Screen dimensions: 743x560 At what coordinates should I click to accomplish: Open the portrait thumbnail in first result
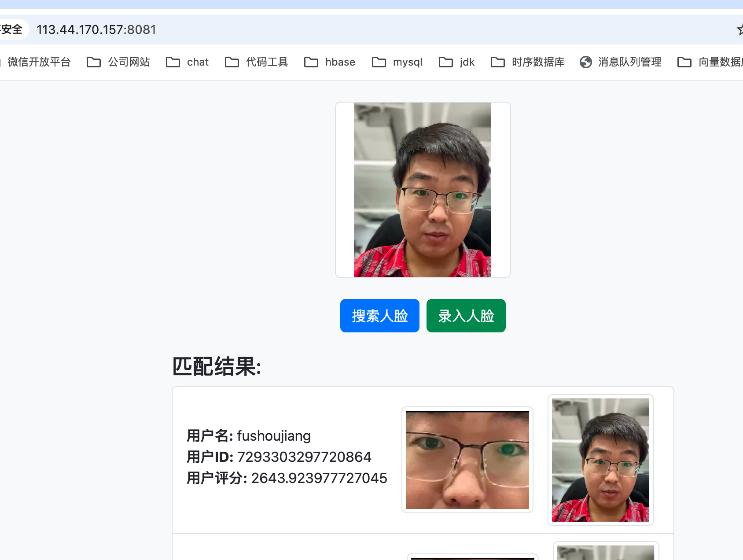(600, 460)
